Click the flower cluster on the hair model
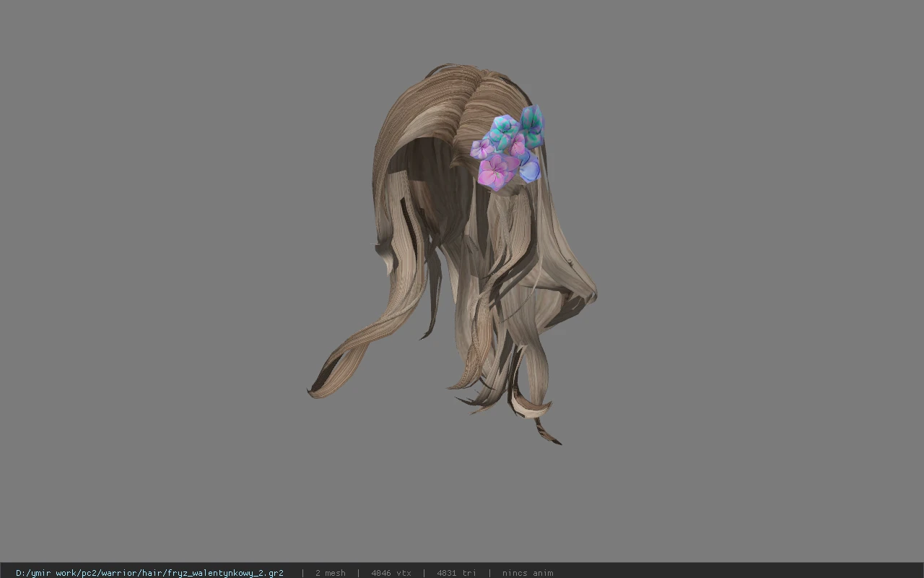Image resolution: width=924 pixels, height=578 pixels. (507, 148)
